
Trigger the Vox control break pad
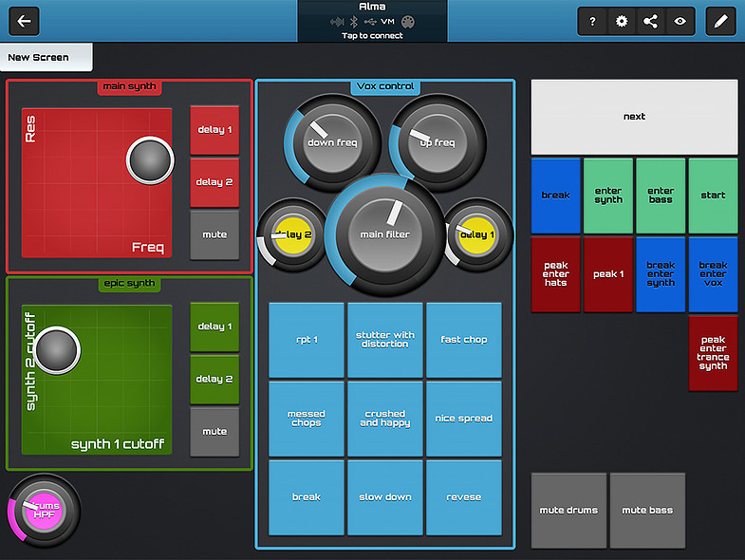[307, 497]
